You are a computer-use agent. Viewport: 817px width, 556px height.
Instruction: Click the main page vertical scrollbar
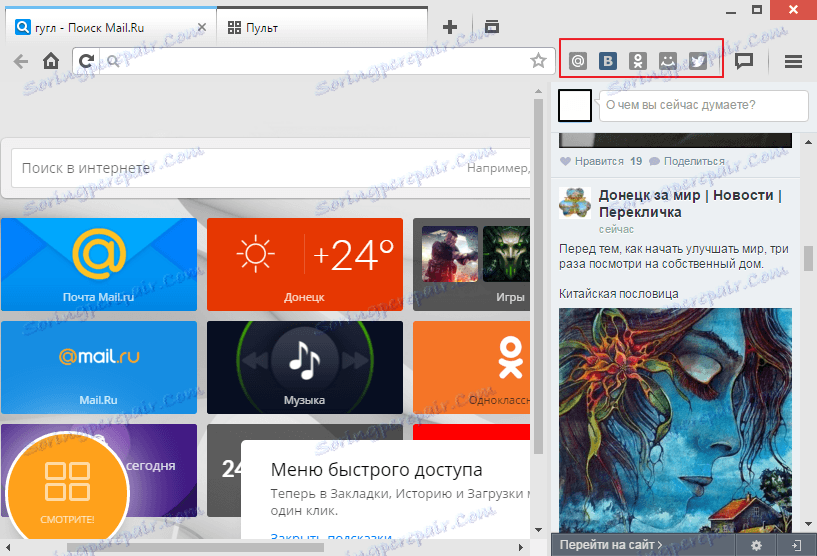(538, 276)
